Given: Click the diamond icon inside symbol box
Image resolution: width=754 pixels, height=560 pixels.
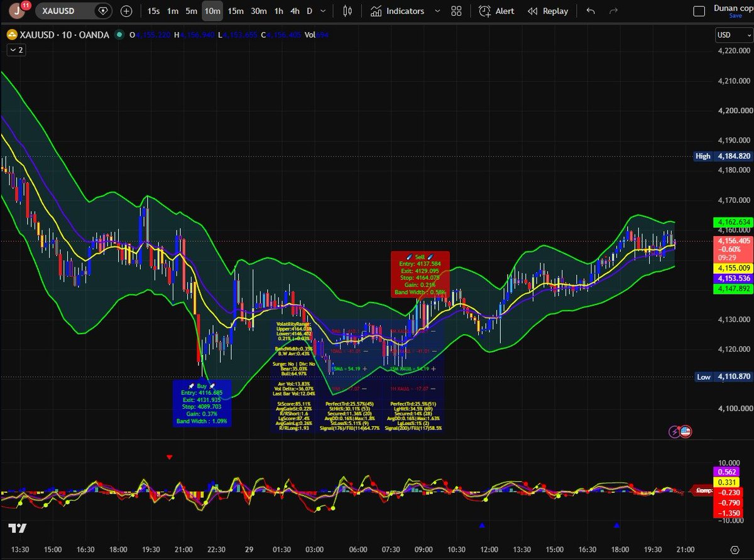Looking at the screenshot, I should pos(103,11).
